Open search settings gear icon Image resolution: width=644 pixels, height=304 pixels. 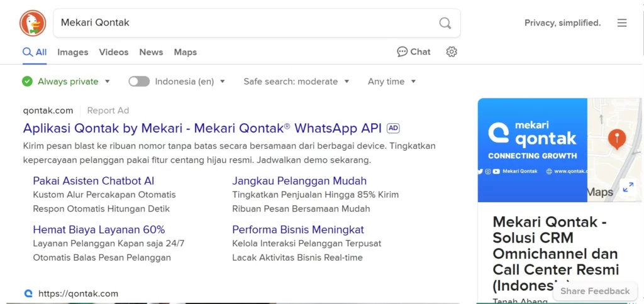coord(452,52)
